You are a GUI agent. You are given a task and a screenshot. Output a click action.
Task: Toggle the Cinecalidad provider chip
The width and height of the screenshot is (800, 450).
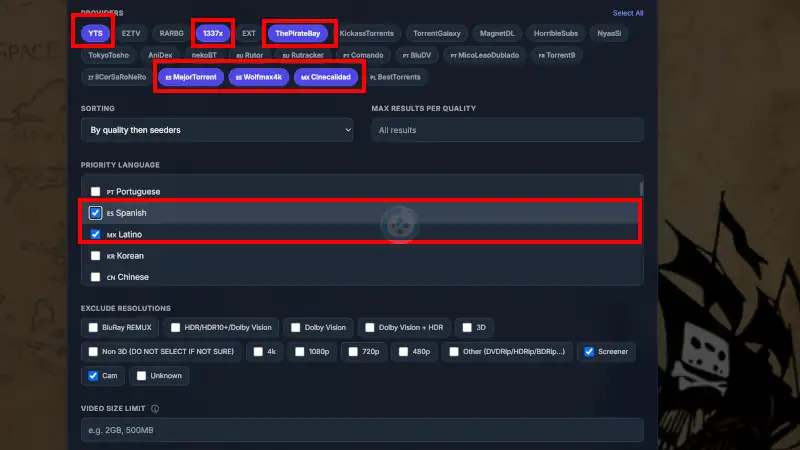pos(326,77)
